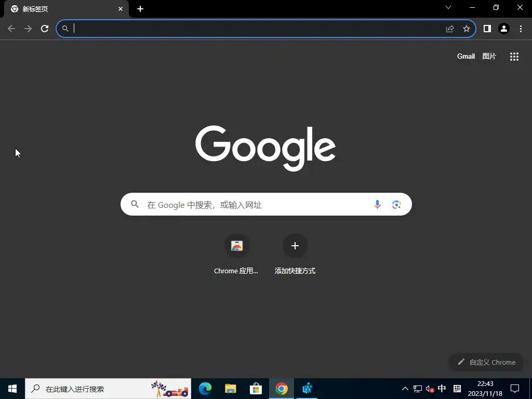Select the 新标签页 tab
The image size is (532, 399).
tap(66, 9)
